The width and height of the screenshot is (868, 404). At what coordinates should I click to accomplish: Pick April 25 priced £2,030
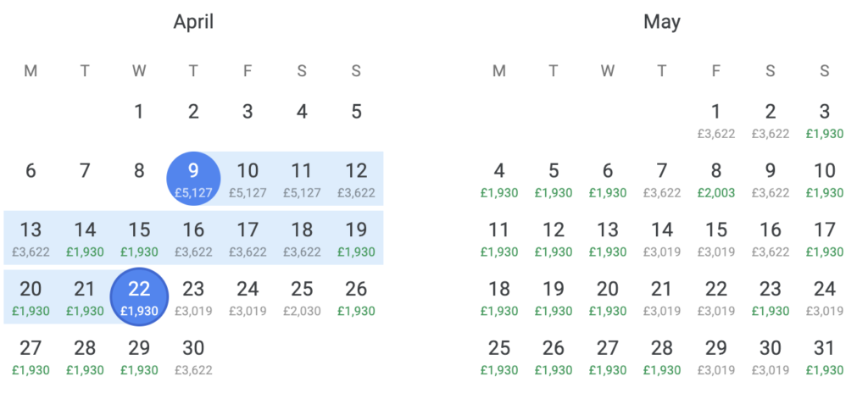click(302, 297)
